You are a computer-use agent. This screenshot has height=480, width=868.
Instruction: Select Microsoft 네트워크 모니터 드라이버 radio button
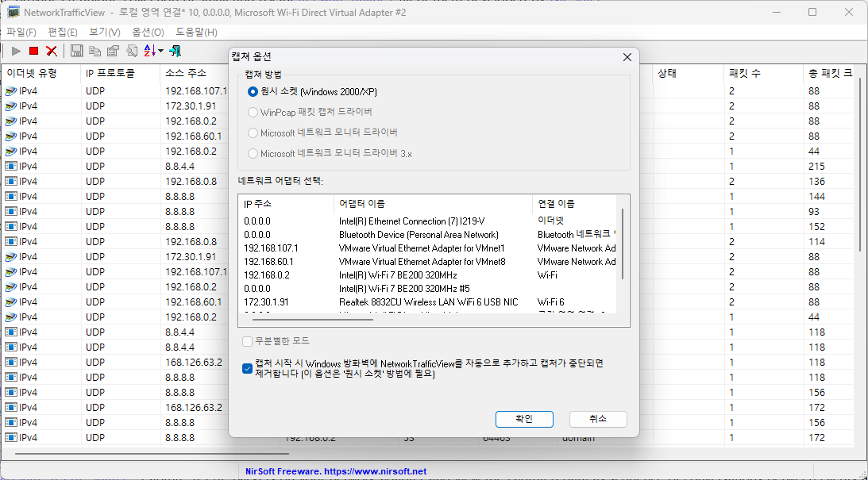[253, 132]
